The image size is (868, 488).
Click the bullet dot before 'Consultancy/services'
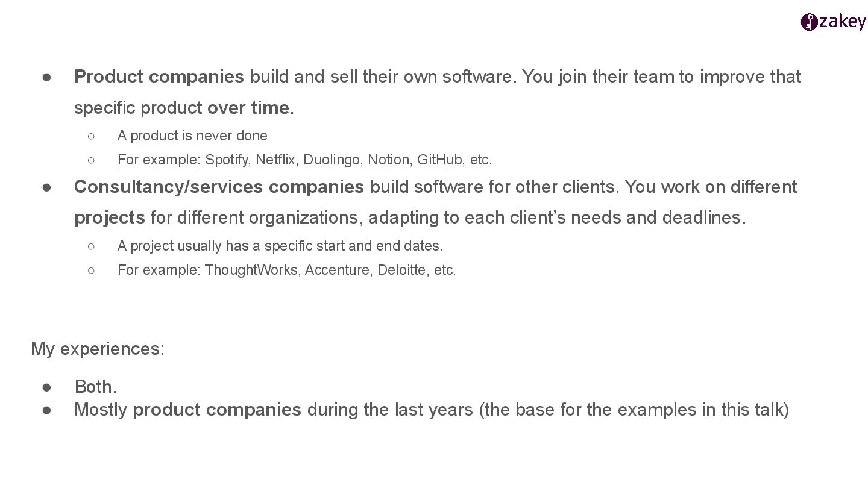(x=46, y=187)
